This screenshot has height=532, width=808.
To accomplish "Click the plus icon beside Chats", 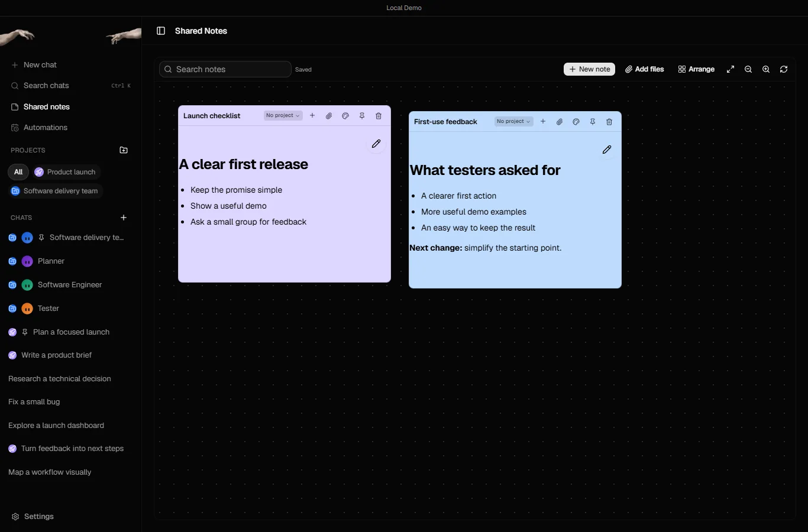I will tap(124, 218).
